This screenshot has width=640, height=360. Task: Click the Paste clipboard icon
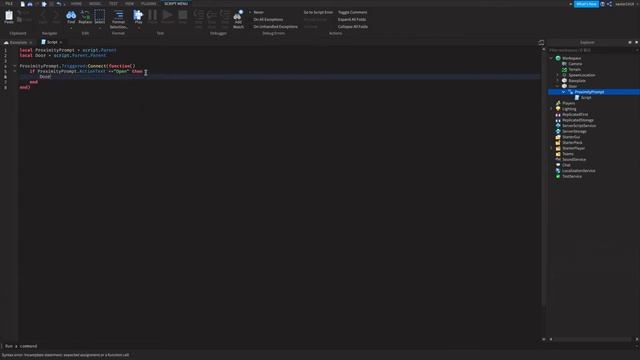tap(9, 16)
